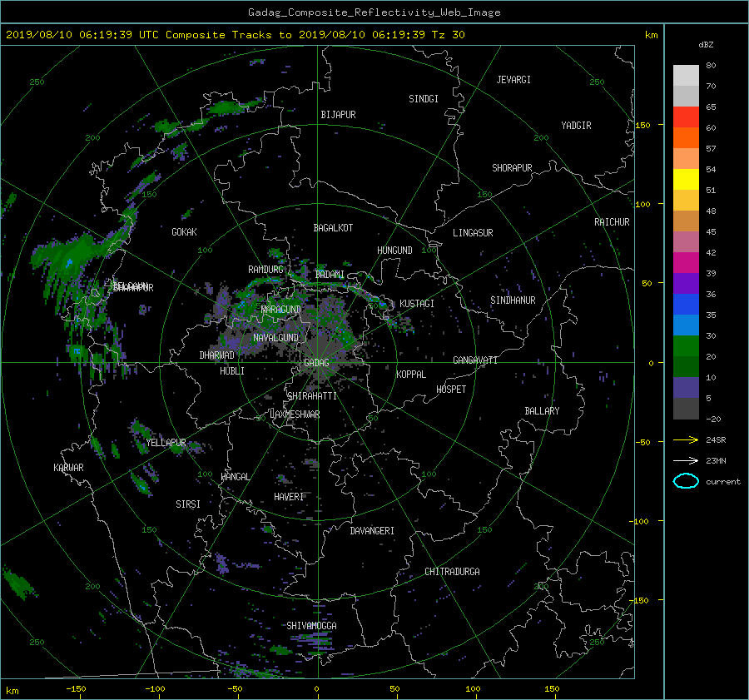Click the dBZ legend heading
The width and height of the screenshot is (749, 700).
click(x=706, y=44)
